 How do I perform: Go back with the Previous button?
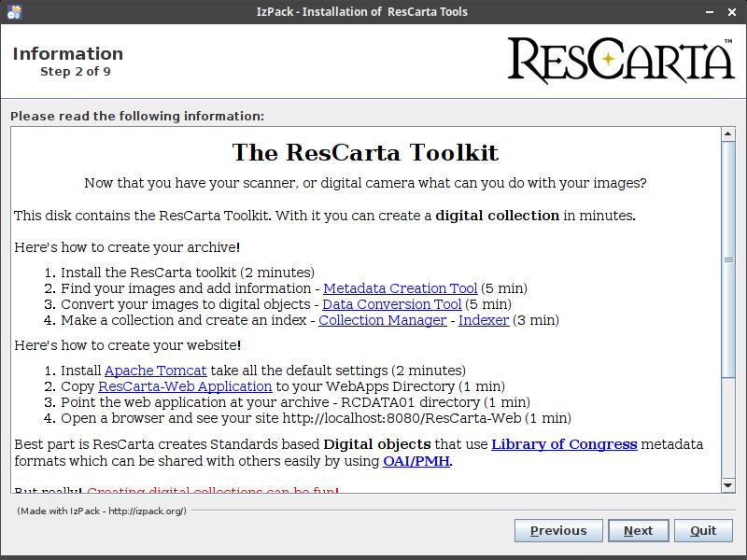tap(558, 530)
